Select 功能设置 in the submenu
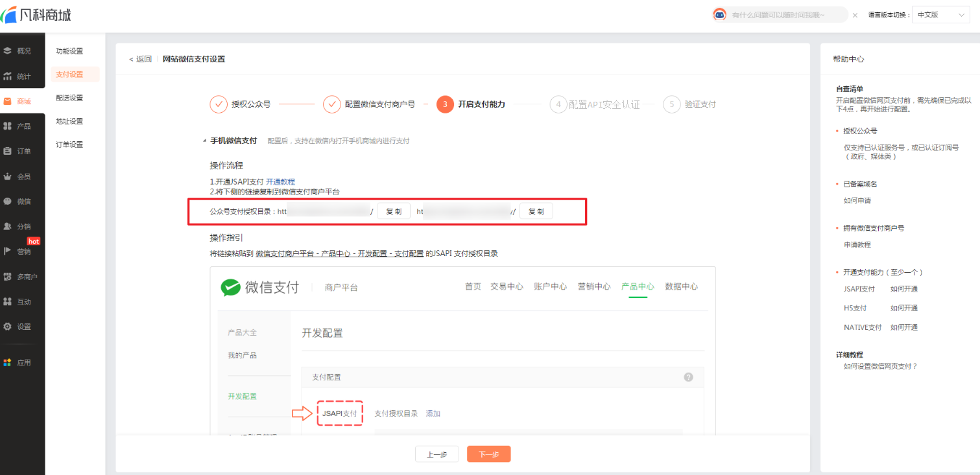980x475 pixels. pos(69,51)
